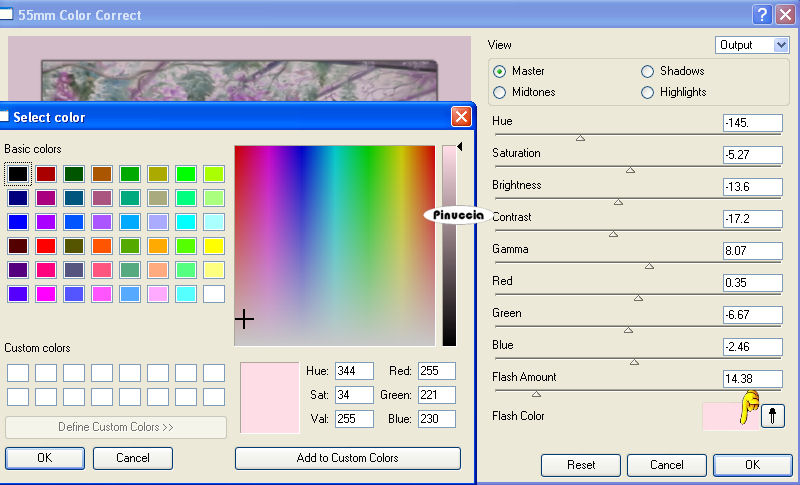Click the help question mark button
800x485 pixels.
point(762,15)
